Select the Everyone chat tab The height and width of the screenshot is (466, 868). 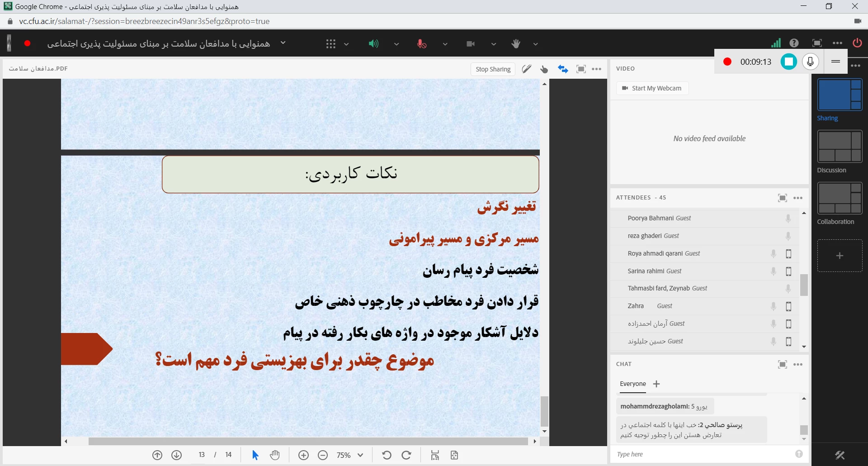[632, 384]
